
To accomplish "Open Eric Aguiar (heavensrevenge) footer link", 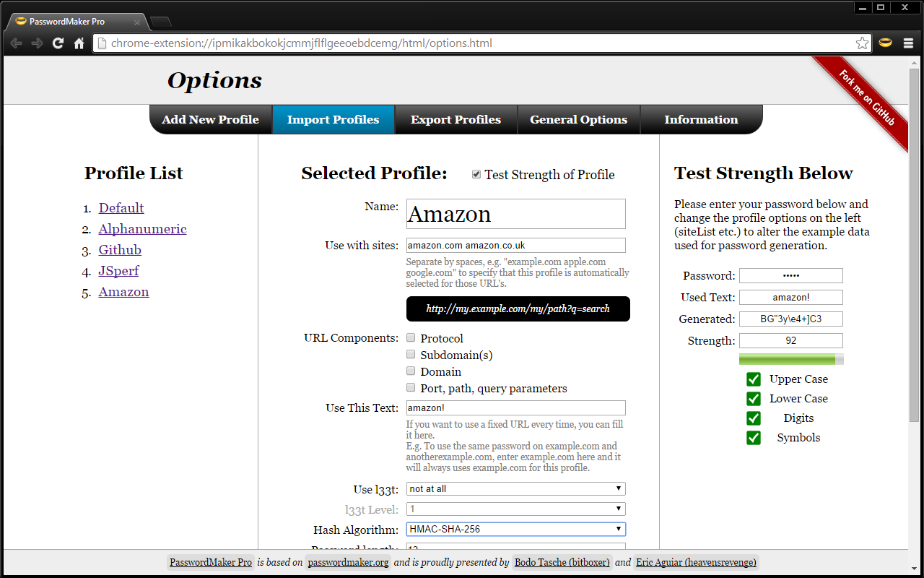I will point(697,562).
